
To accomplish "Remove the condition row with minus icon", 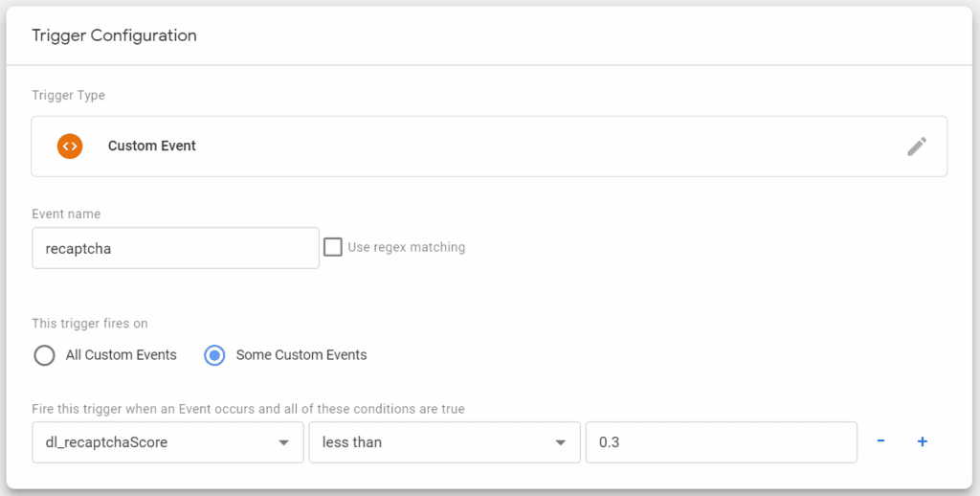I will click(x=880, y=441).
